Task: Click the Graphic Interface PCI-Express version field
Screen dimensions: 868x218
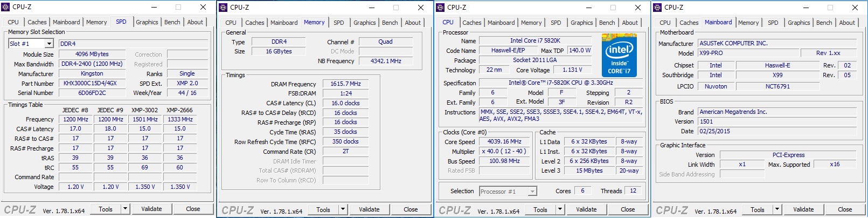Action: 788,155
